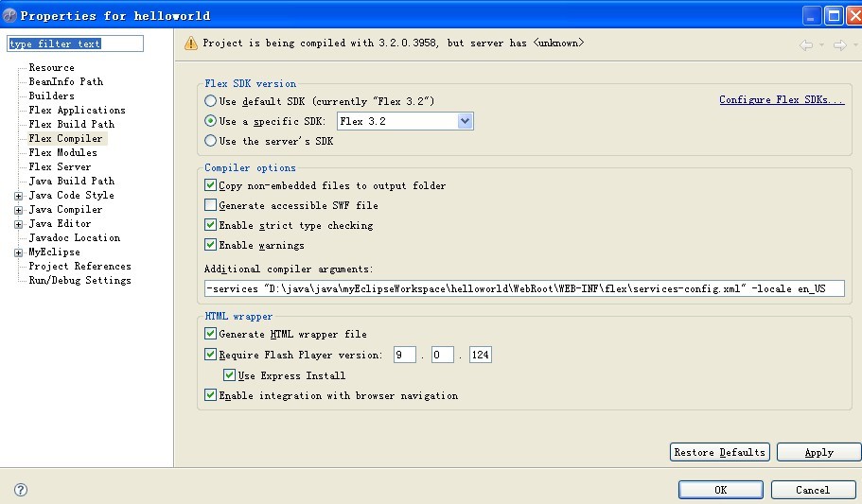
Task: Toggle Use Express Install checkbox
Action: pyautogui.click(x=230, y=375)
